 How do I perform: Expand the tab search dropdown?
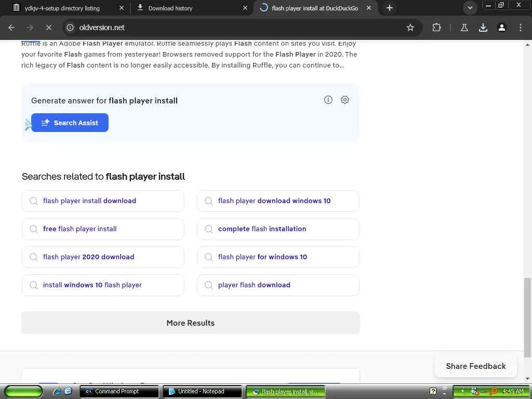point(470,8)
